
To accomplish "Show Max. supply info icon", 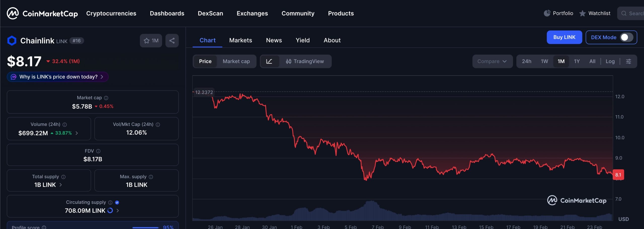I will point(151,177).
